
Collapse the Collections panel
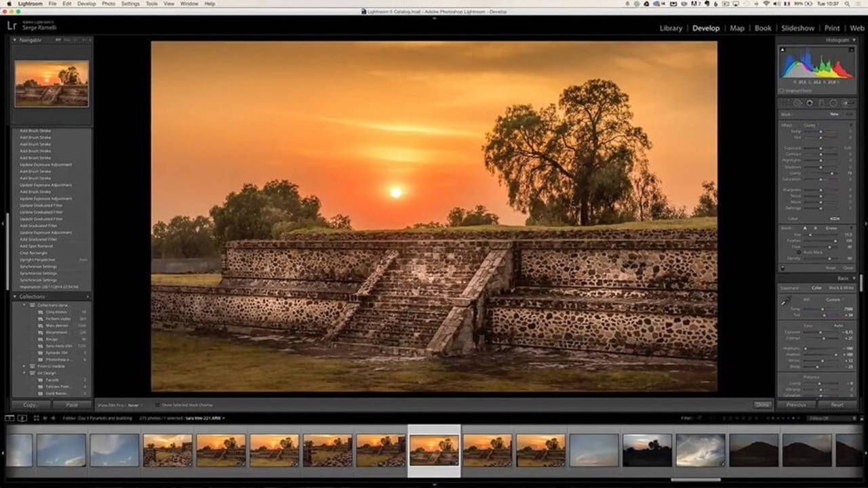(15, 296)
